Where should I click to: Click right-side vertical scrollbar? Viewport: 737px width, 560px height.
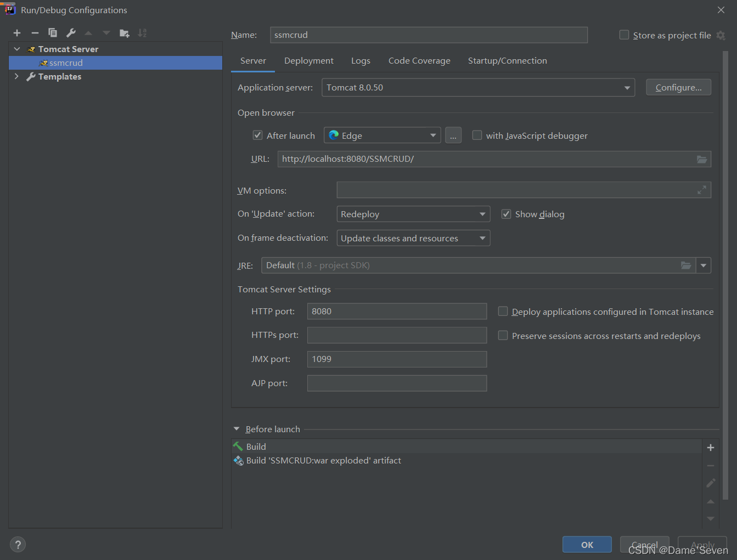725,274
